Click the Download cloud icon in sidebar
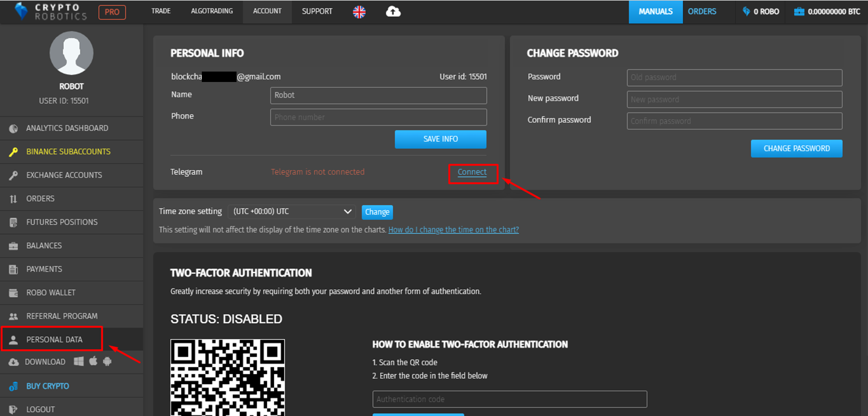This screenshot has width=868, height=416. click(13, 362)
